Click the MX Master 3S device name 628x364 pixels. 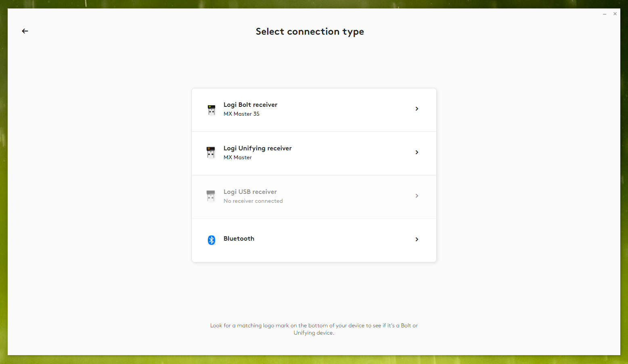tap(241, 114)
